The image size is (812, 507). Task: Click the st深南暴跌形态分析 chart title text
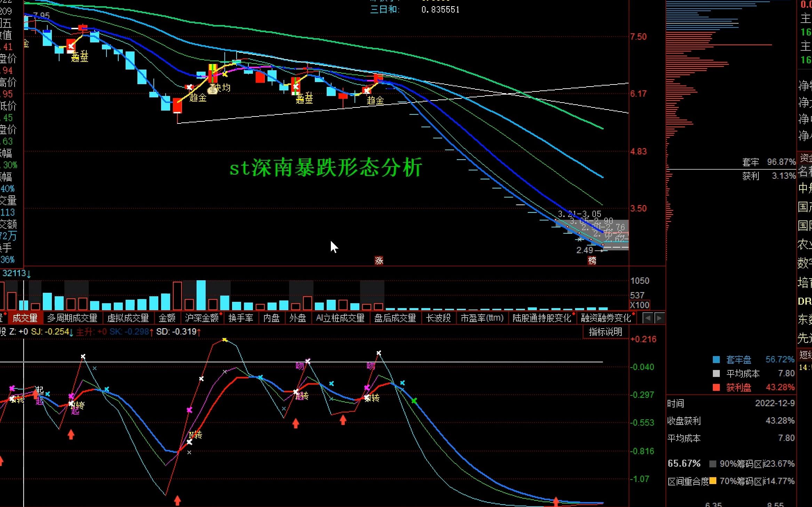point(326,168)
